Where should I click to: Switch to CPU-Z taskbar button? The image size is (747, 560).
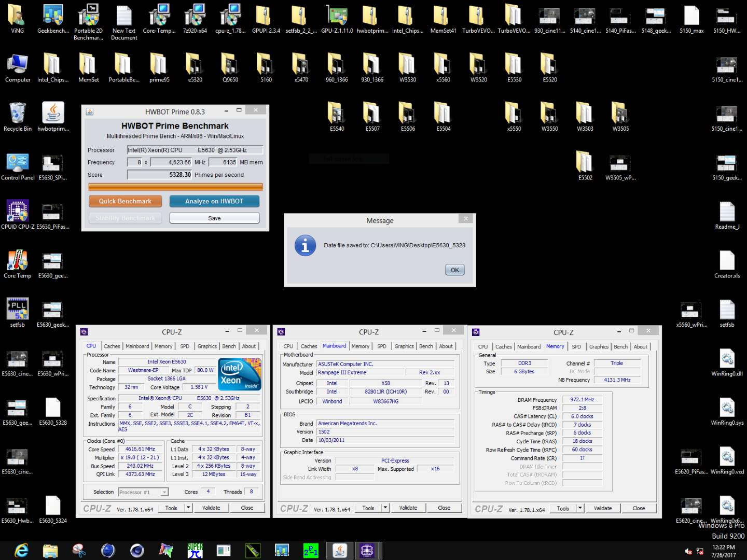tap(367, 550)
